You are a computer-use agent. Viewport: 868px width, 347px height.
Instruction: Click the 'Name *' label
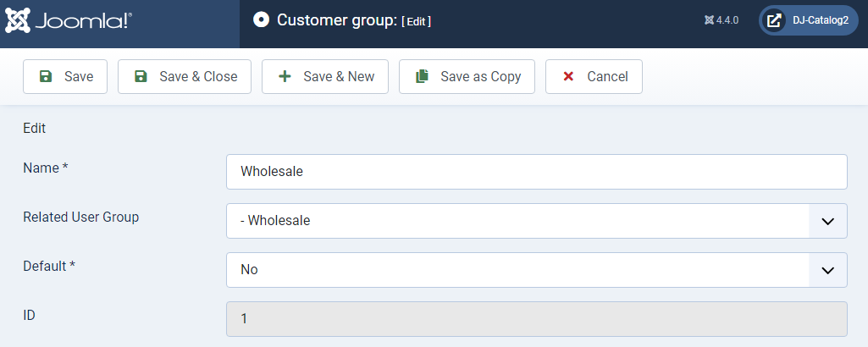[x=46, y=168]
